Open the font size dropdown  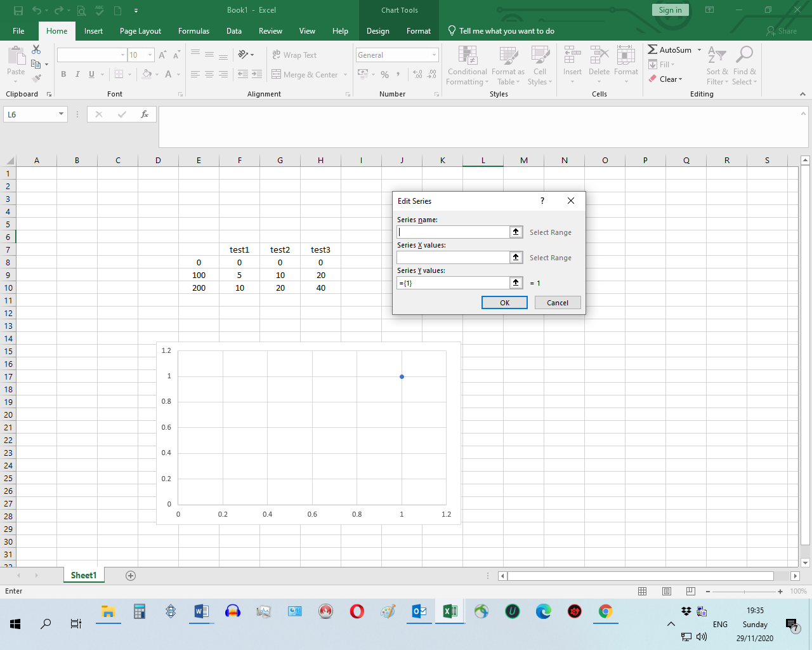(150, 55)
